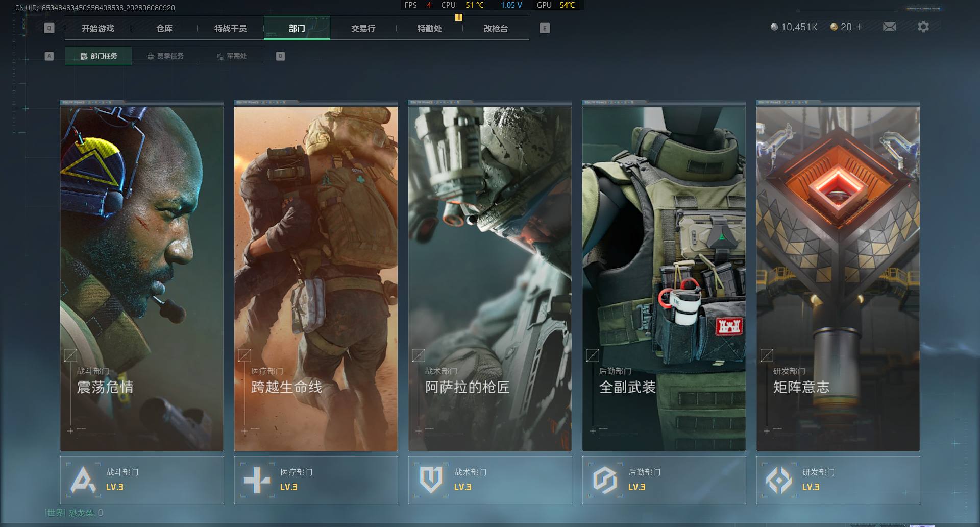Click the CN UID text at top

[95, 8]
